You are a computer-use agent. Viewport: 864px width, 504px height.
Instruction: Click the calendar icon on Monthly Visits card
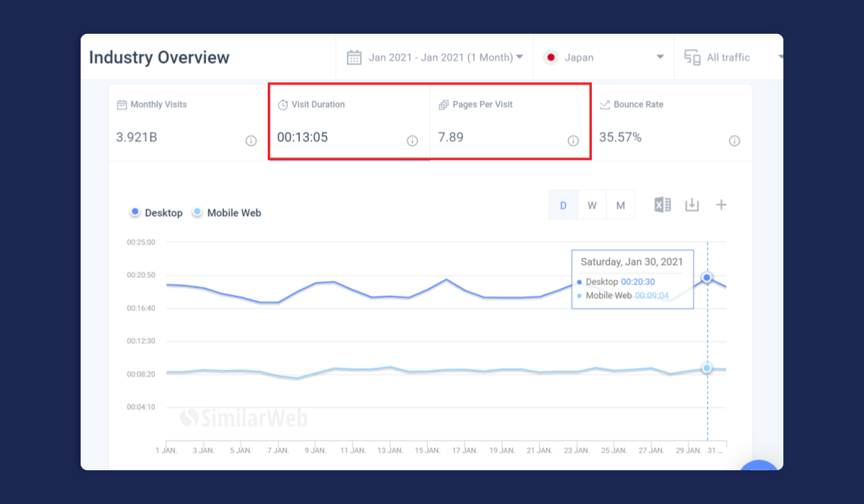123,104
